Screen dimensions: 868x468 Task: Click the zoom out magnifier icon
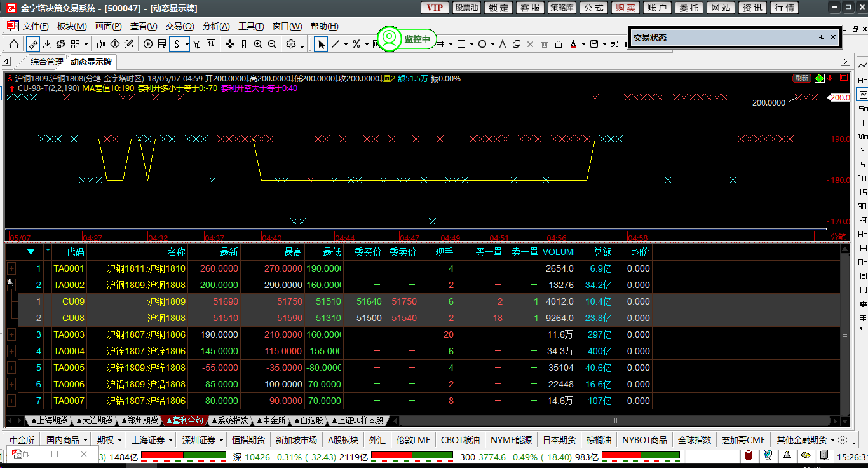pos(272,44)
